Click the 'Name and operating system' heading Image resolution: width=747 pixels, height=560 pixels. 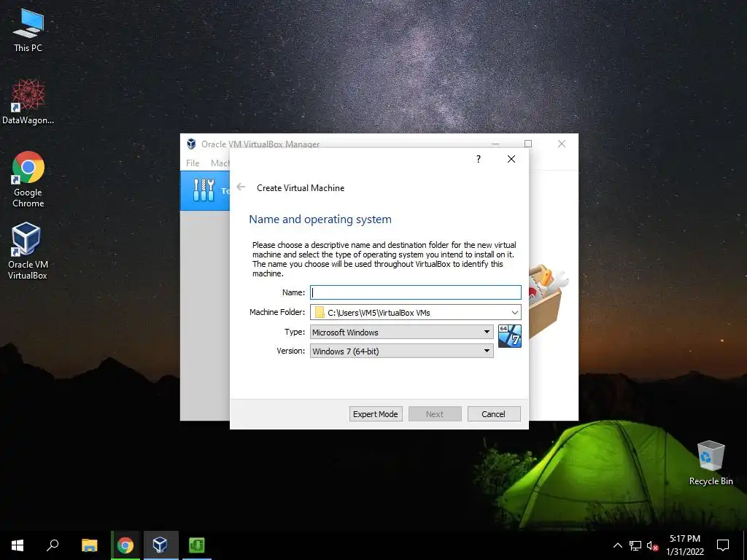(x=320, y=219)
